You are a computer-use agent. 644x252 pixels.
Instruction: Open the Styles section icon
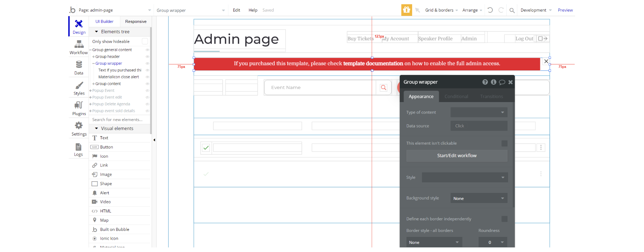pyautogui.click(x=79, y=88)
